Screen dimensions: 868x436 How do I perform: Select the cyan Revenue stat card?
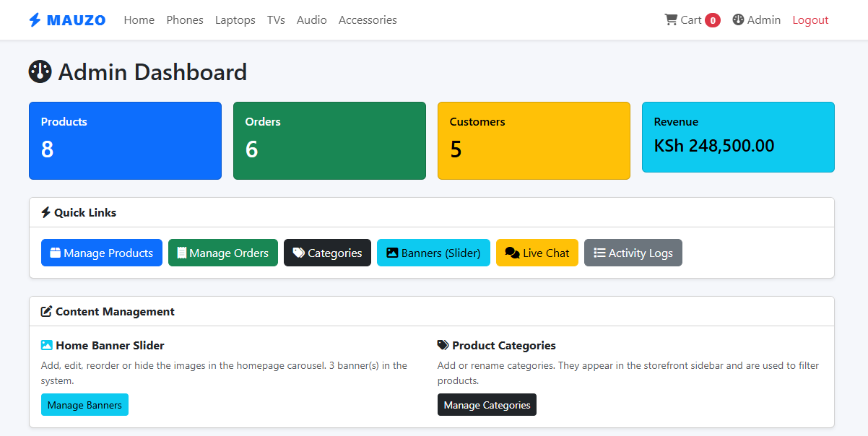tap(738, 137)
